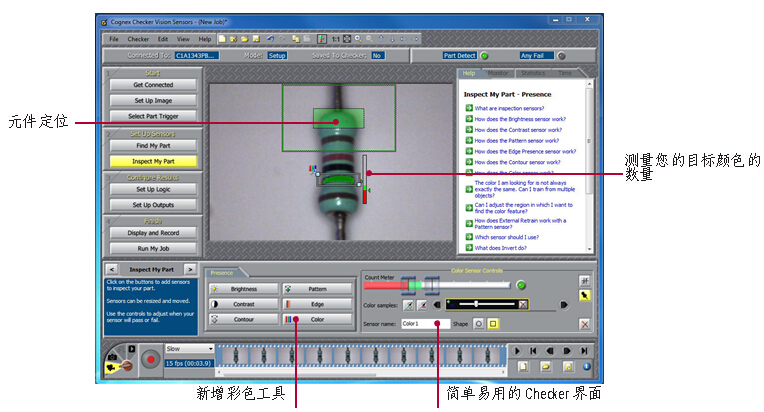Set image zoom to 1:1
This screenshot has height=412, width=764.
pos(336,39)
